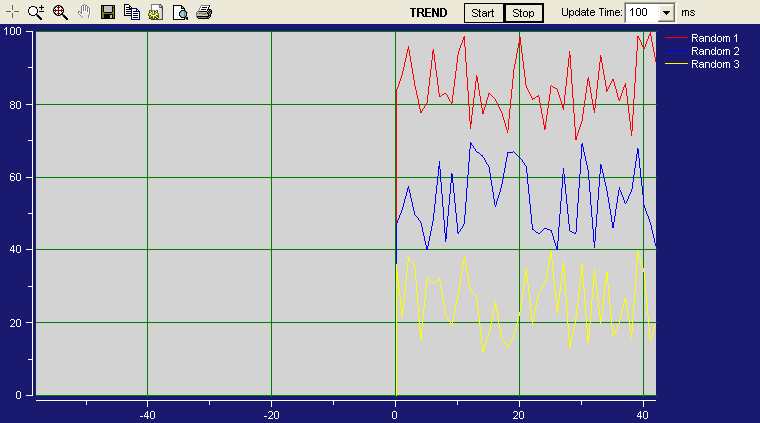Toggle the Random 3 legend entry
This screenshot has height=423, width=760.
pyautogui.click(x=715, y=64)
